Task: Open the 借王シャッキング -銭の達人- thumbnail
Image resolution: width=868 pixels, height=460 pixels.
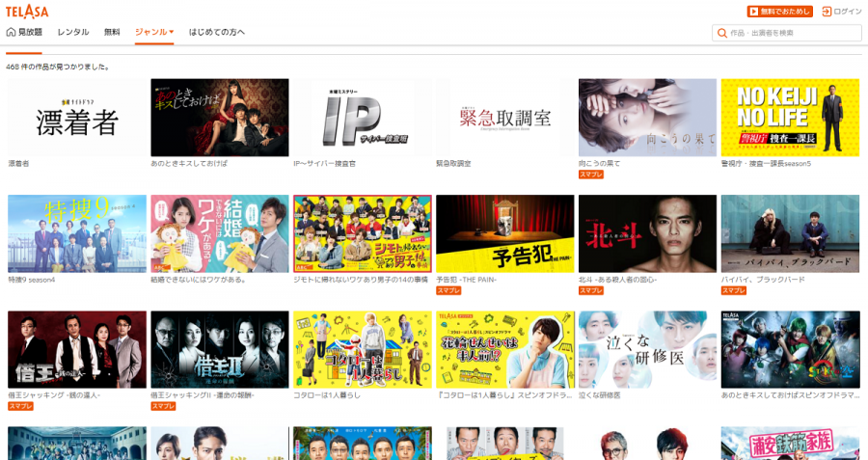Action: coord(77,349)
